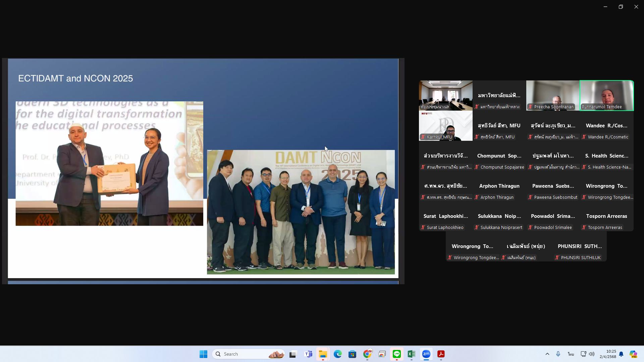Open File Explorer from taskbar
This screenshot has width=644, height=362.
323,354
